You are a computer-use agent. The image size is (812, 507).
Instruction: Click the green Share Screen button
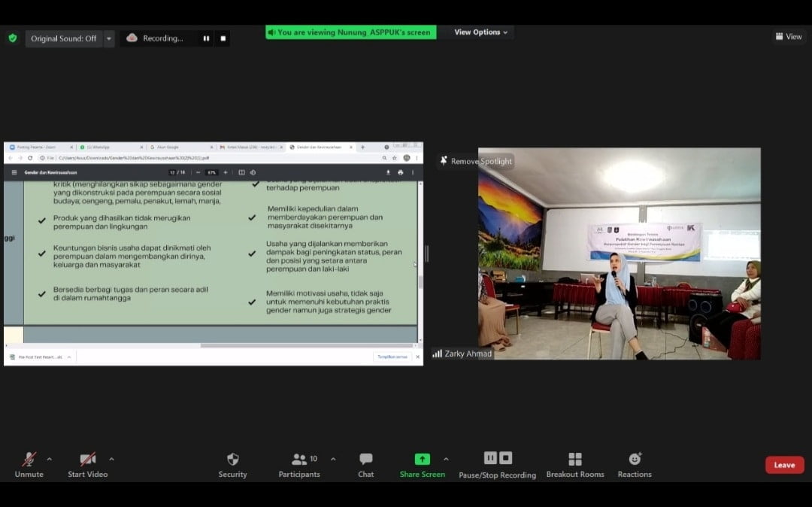coord(422,465)
